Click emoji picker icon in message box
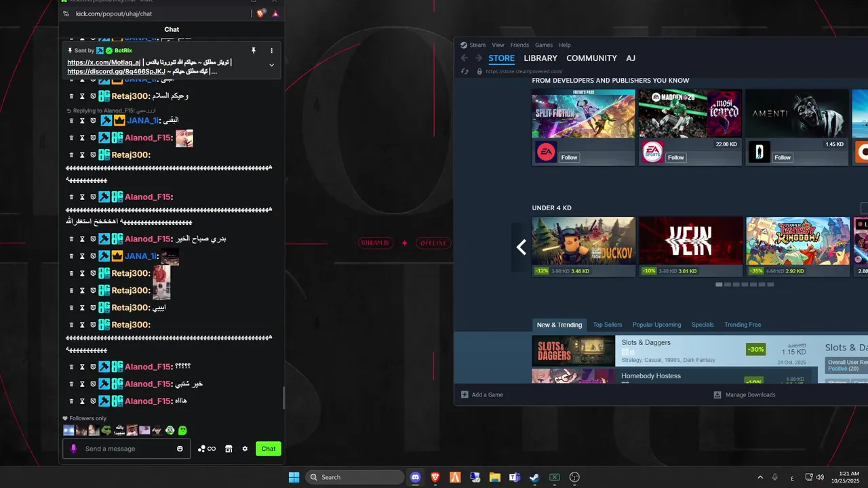Viewport: 868px width, 488px height. point(180,449)
